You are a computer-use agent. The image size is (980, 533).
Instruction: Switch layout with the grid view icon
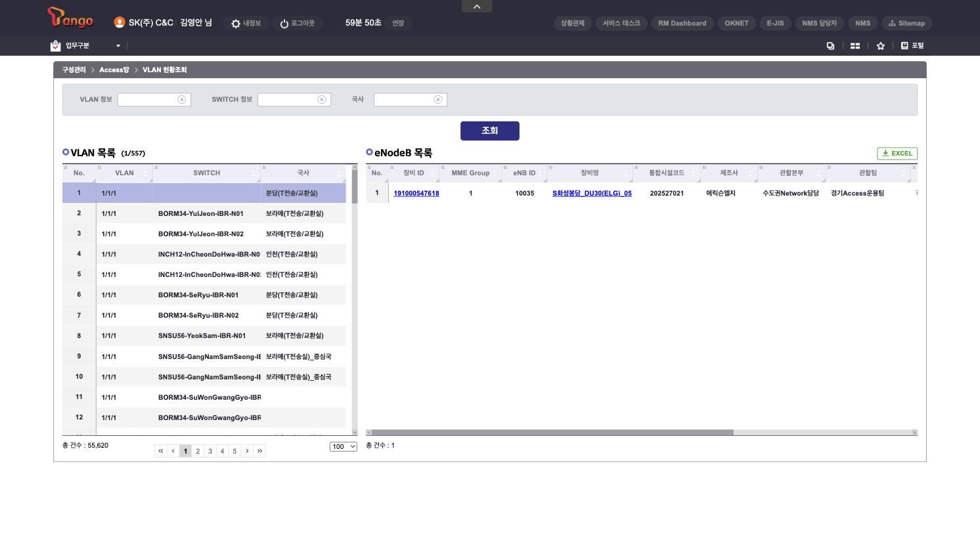pyautogui.click(x=855, y=46)
